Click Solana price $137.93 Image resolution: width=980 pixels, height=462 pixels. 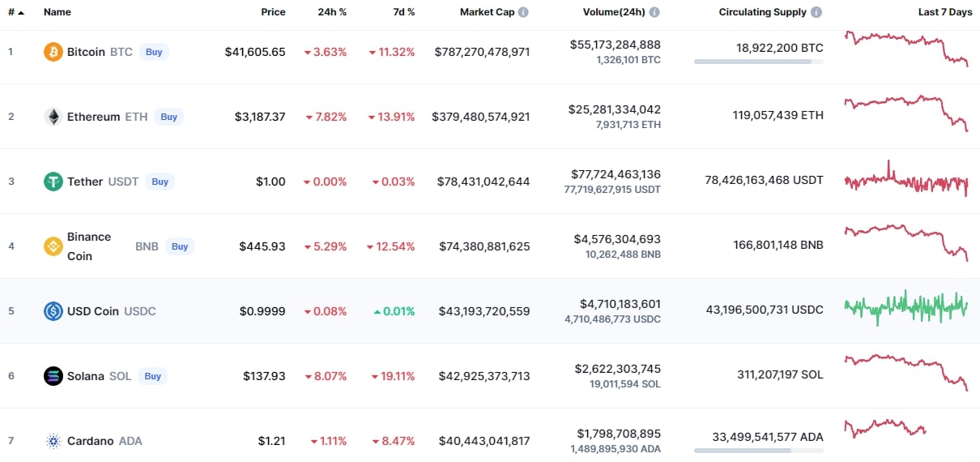[264, 376]
